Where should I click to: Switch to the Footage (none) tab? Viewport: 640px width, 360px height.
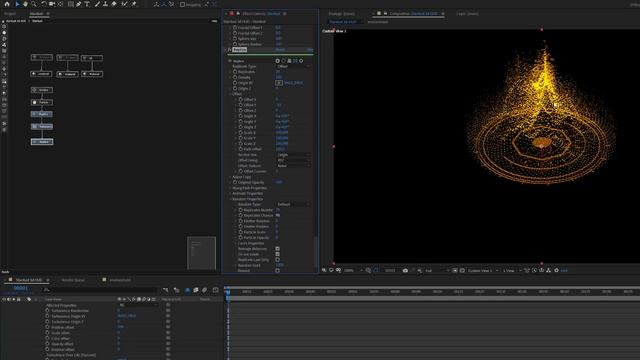click(x=341, y=14)
